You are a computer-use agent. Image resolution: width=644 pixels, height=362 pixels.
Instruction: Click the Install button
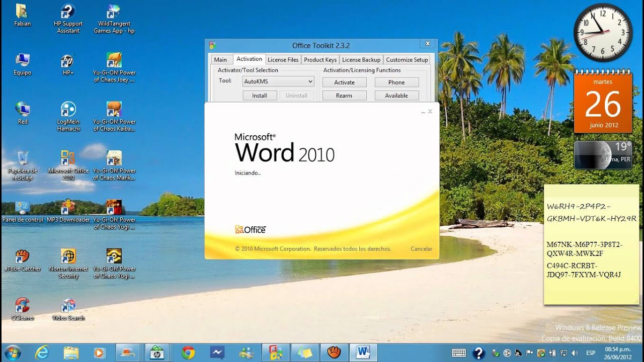point(260,96)
